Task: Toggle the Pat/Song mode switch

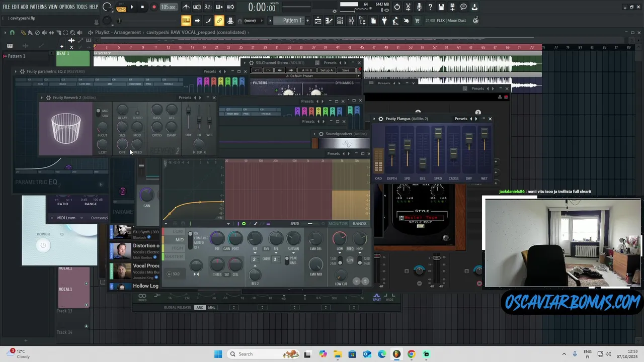Action: [x=121, y=7]
